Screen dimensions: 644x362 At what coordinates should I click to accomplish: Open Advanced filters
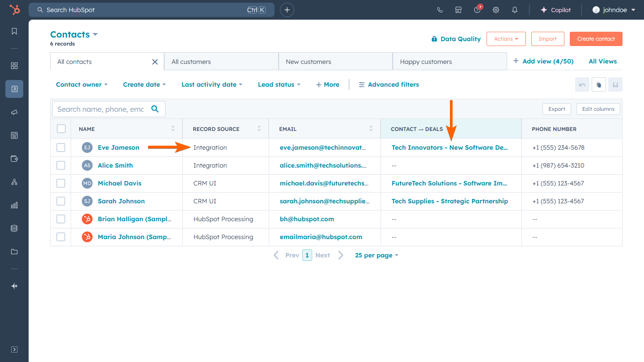tap(389, 84)
